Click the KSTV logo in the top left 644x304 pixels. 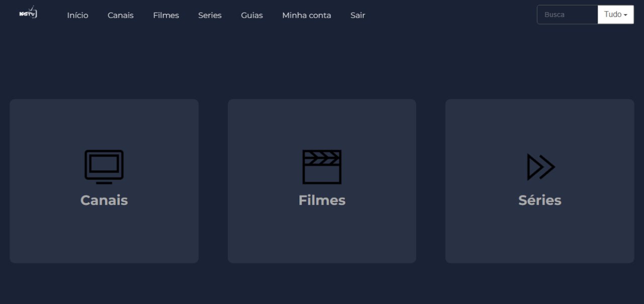(28, 13)
